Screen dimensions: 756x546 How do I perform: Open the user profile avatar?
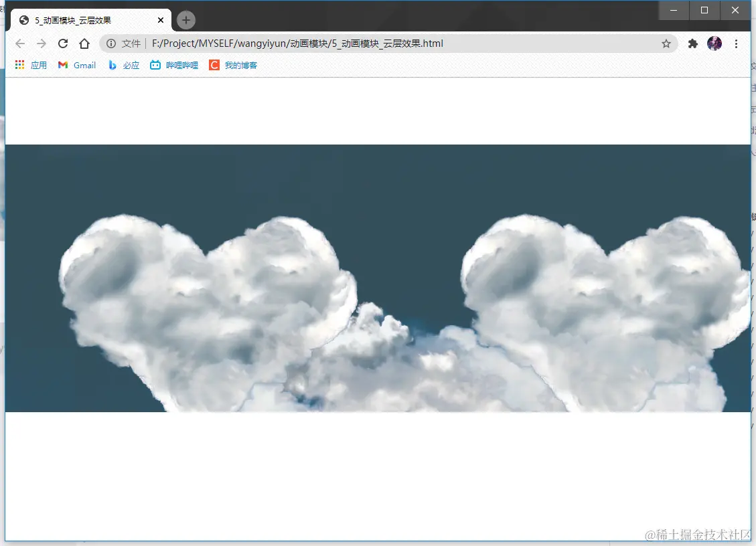coord(714,43)
